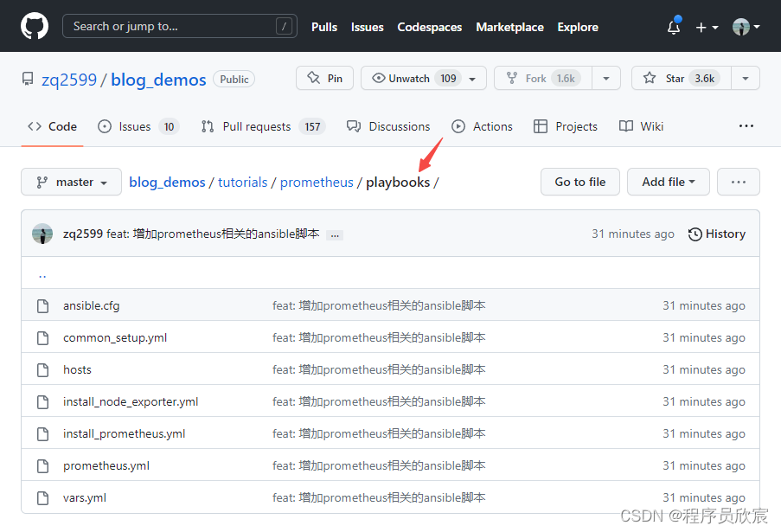Open commit message in ansible.cfg row
This screenshot has width=781, height=532.
pyautogui.click(x=379, y=306)
